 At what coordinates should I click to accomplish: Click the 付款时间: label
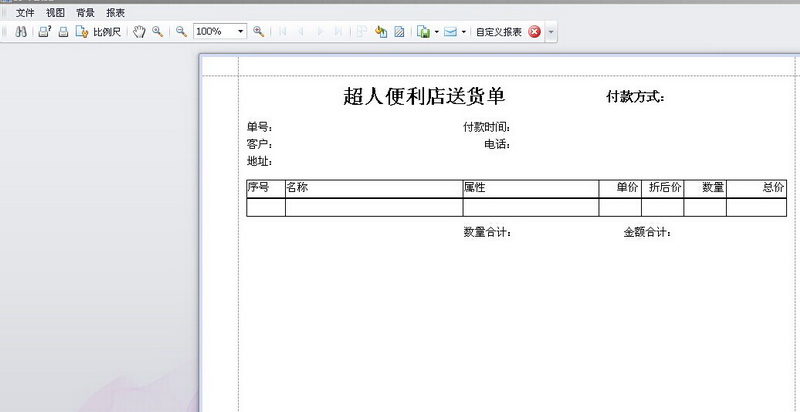(x=487, y=127)
